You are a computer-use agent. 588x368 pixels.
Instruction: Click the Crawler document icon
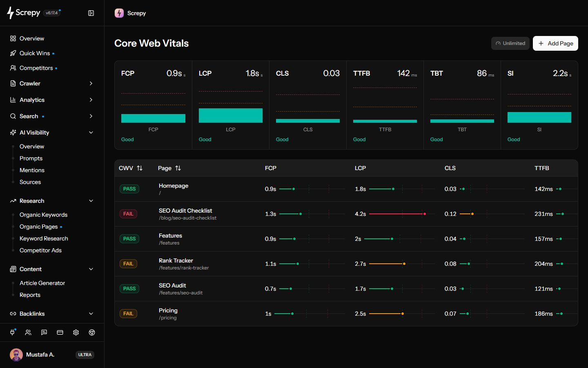(13, 83)
